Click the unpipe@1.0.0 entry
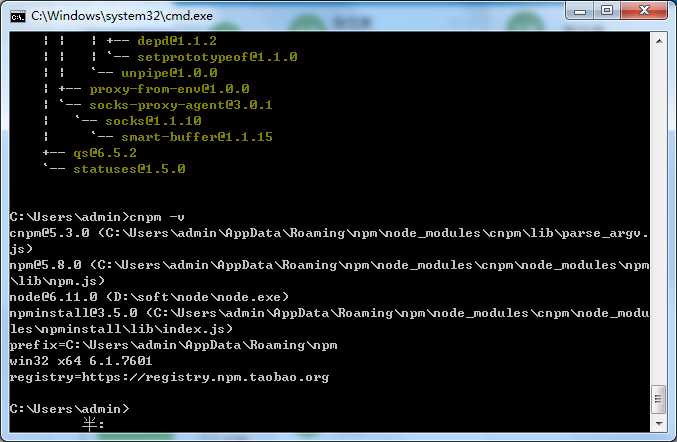This screenshot has width=677, height=442. (169, 73)
